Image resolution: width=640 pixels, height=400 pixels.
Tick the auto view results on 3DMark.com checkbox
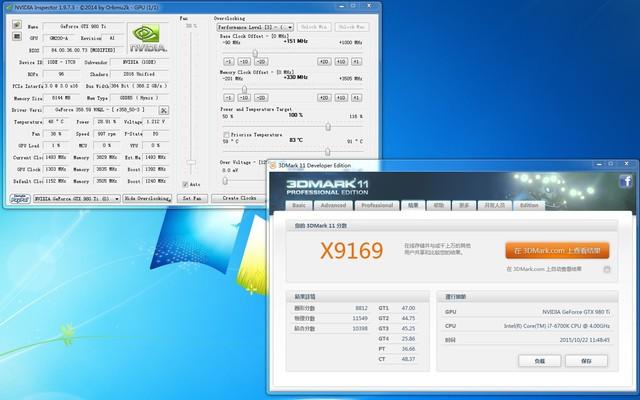pyautogui.click(x=607, y=269)
